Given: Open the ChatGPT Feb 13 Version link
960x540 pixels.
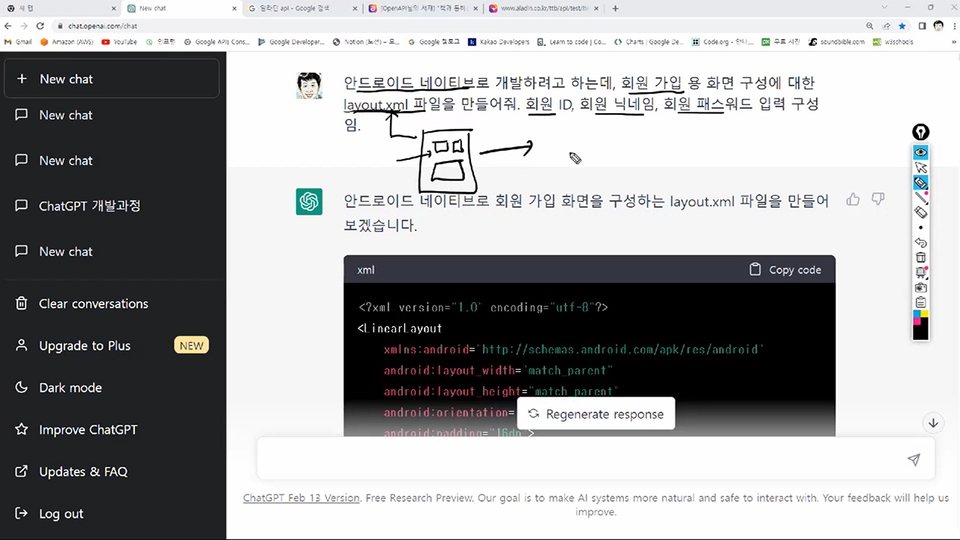Looking at the screenshot, I should (x=301, y=498).
